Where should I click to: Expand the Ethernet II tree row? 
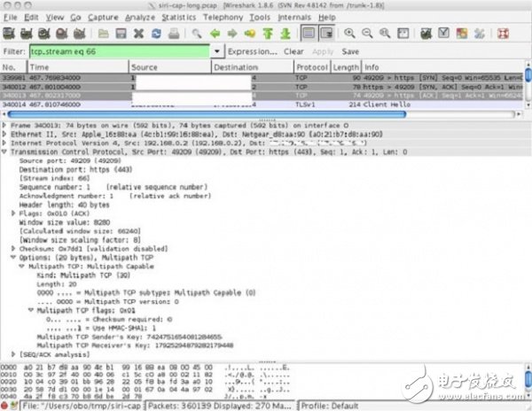click(x=7, y=135)
